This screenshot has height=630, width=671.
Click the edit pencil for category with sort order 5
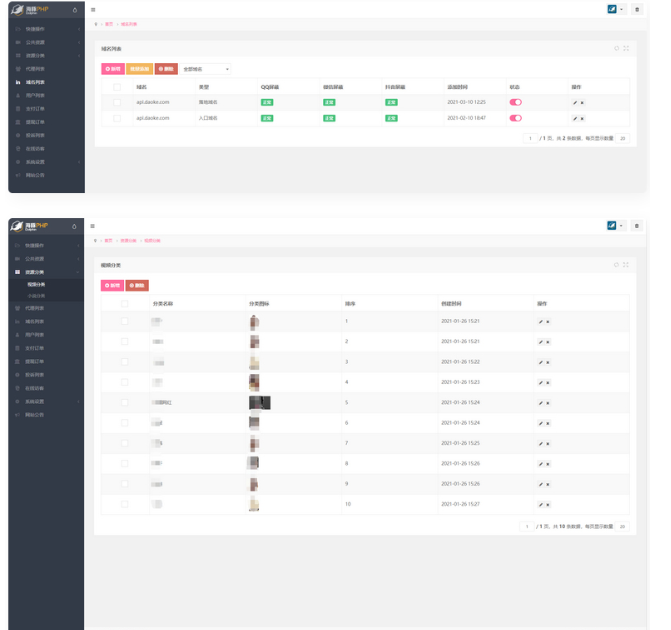click(540, 403)
